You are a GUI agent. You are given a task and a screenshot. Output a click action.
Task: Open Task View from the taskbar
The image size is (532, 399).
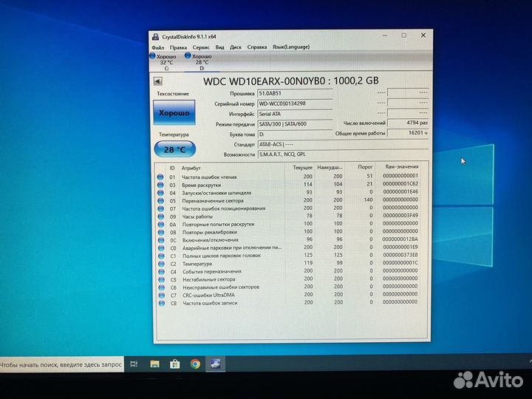click(134, 364)
